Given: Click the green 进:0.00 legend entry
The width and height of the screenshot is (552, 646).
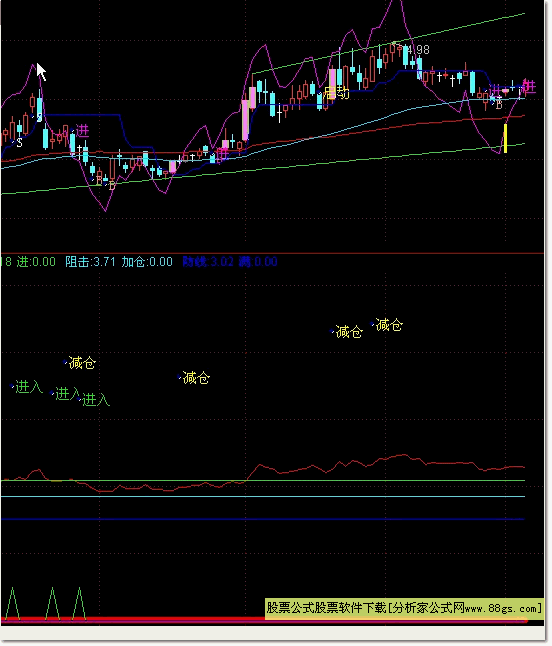Looking at the screenshot, I should (x=36, y=262).
